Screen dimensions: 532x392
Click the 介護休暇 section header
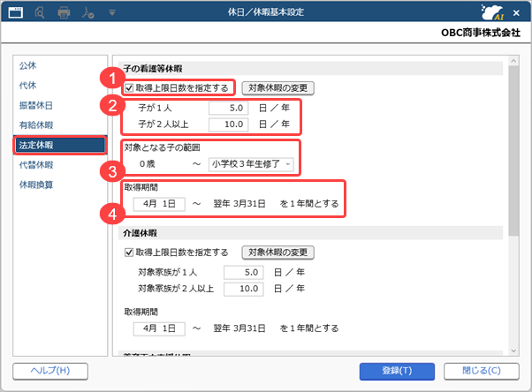[310, 233]
